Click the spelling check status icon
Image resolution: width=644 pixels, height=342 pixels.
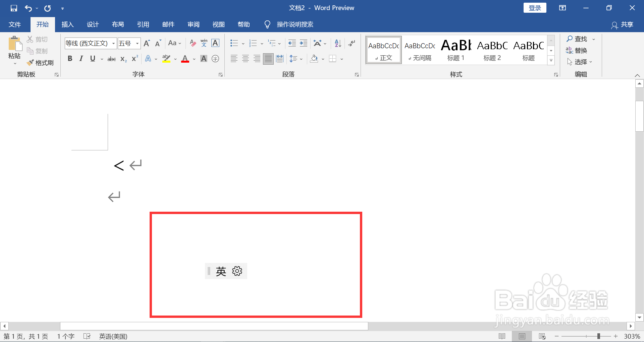pos(87,336)
